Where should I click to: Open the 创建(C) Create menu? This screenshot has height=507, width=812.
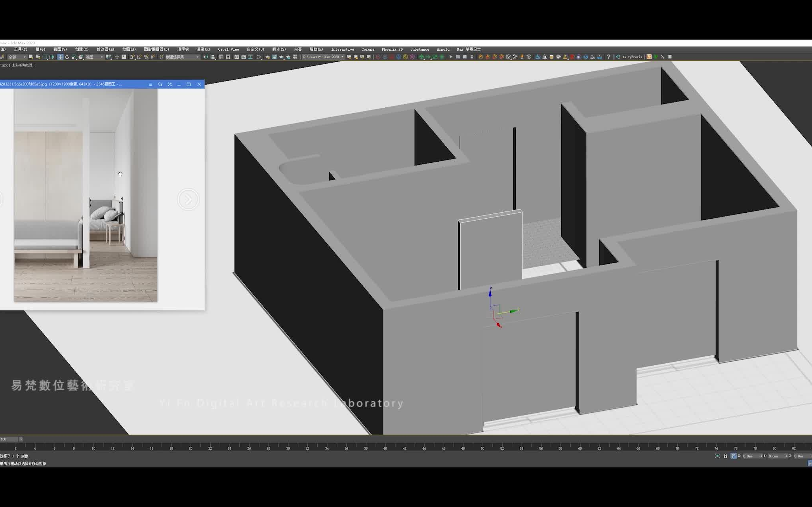click(82, 49)
